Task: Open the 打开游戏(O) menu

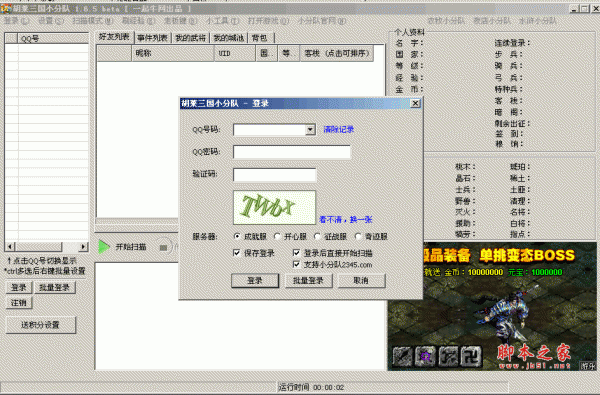Action: click(269, 21)
